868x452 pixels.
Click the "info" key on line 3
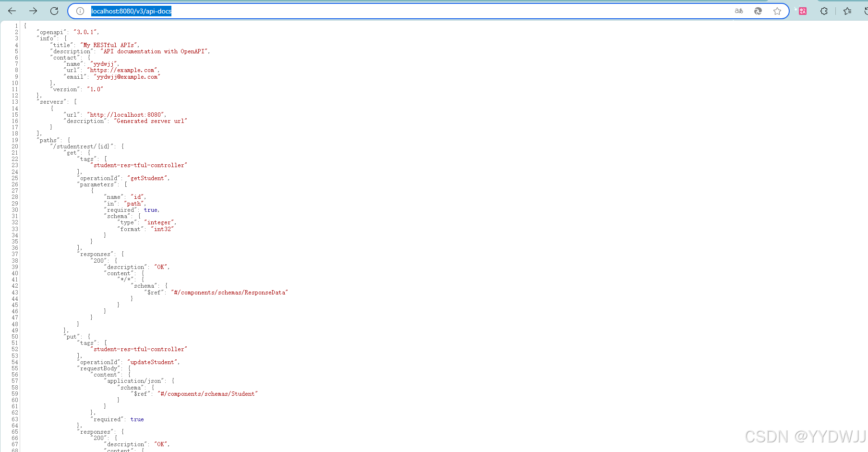[x=47, y=38]
